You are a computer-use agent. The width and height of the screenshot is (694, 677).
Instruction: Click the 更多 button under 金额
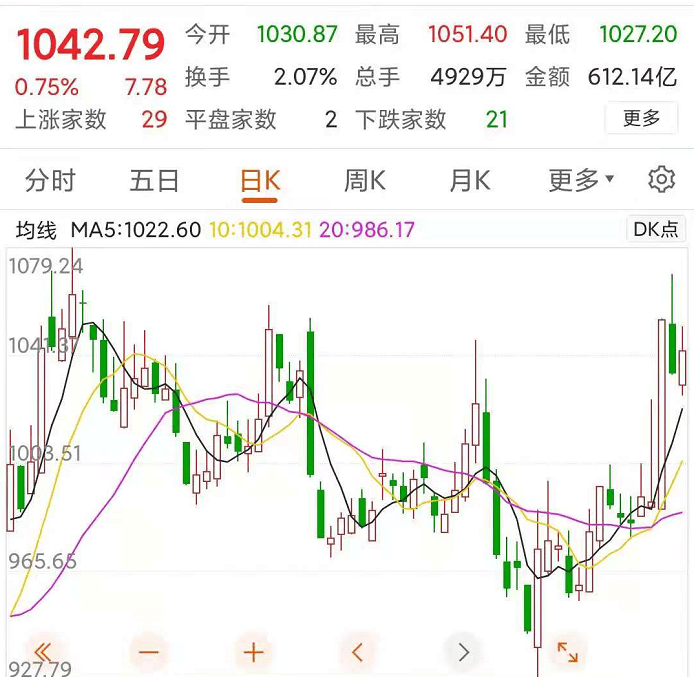point(642,119)
